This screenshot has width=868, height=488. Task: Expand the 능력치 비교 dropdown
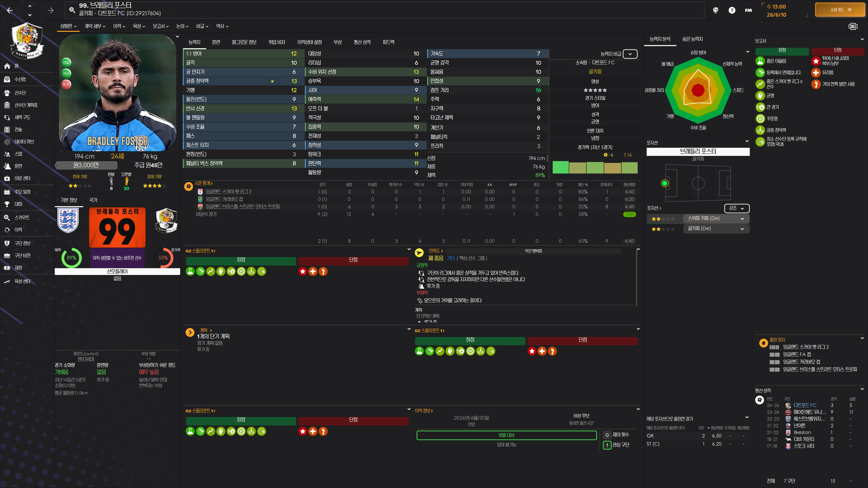point(630,54)
